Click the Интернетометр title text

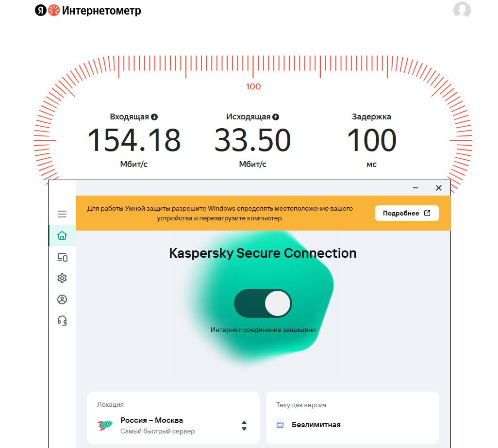click(x=101, y=11)
